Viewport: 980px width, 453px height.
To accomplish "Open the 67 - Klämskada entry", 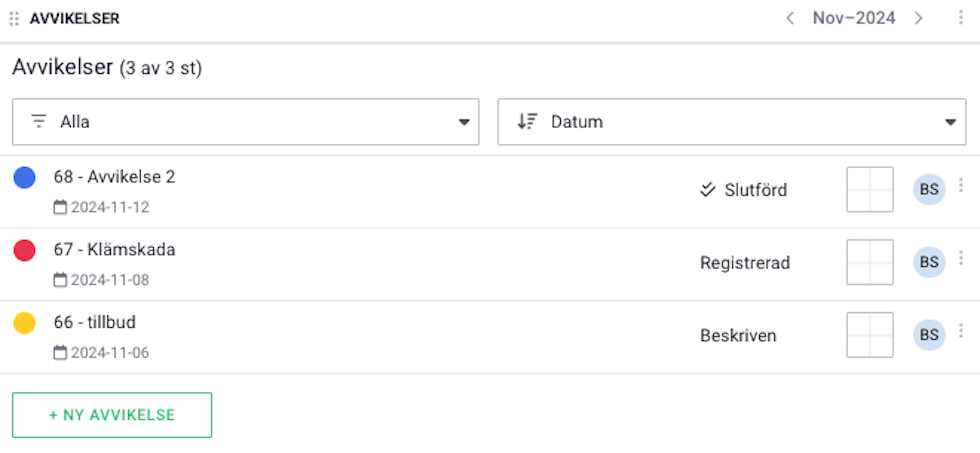I will 114,250.
